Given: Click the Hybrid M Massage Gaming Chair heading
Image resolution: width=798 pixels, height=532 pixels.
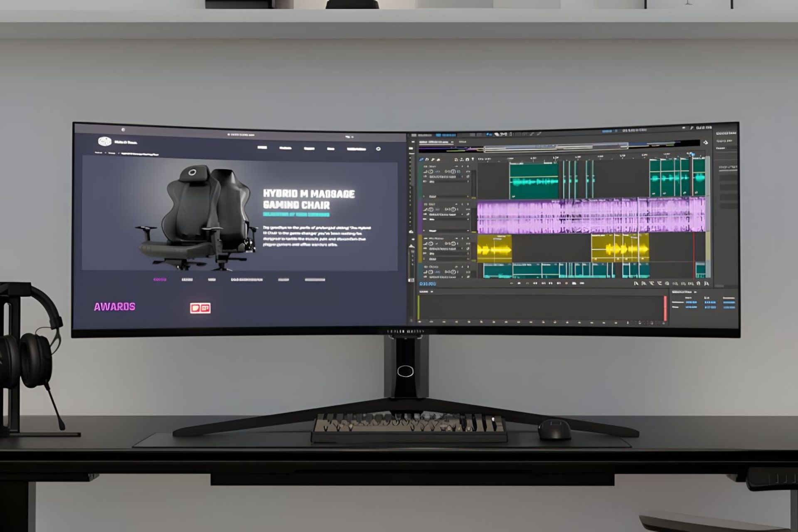Looking at the screenshot, I should (308, 199).
